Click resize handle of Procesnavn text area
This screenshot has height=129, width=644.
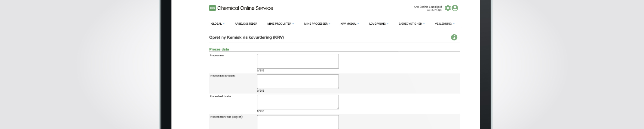[x=338, y=68]
